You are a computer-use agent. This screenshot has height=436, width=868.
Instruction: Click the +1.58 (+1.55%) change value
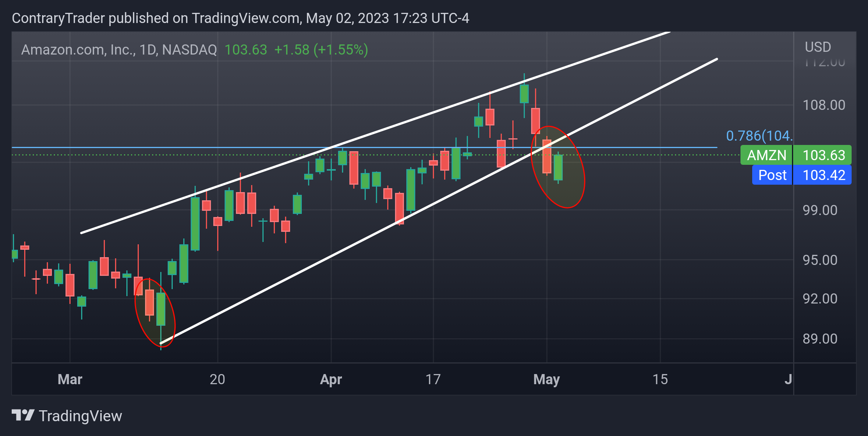(321, 49)
